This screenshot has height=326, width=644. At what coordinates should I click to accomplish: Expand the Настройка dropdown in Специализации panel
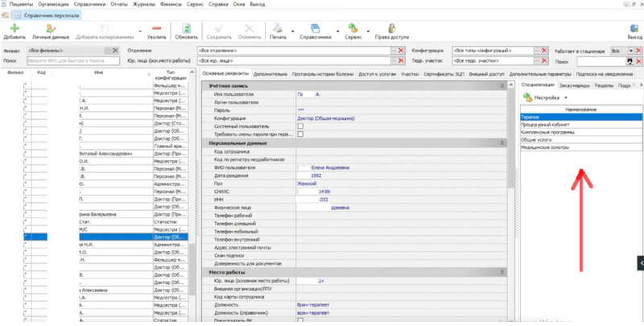549,97
